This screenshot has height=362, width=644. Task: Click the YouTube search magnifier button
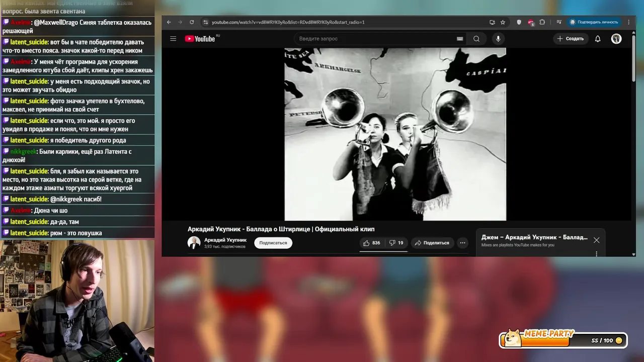476,39
